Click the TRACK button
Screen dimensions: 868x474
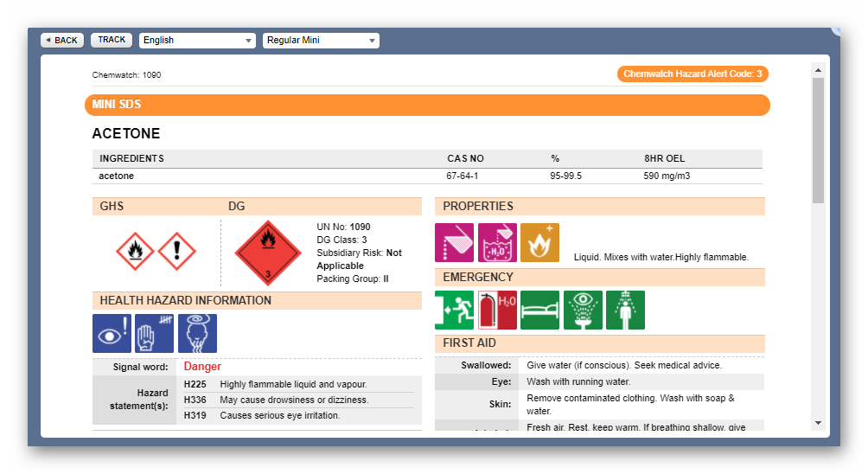112,40
